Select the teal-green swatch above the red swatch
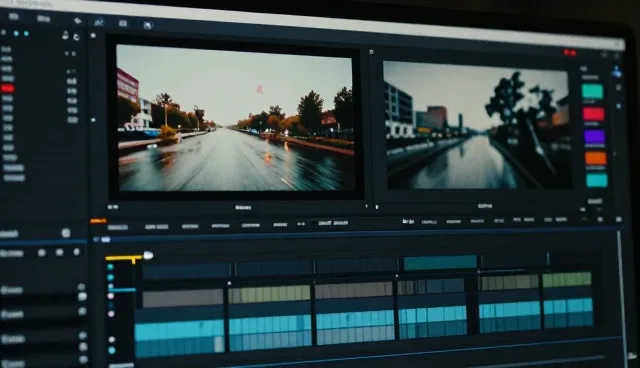This screenshot has height=368, width=640. pos(592,91)
